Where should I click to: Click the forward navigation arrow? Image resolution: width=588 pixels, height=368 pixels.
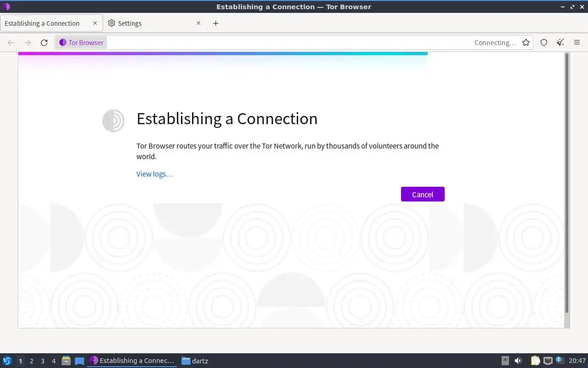point(28,42)
